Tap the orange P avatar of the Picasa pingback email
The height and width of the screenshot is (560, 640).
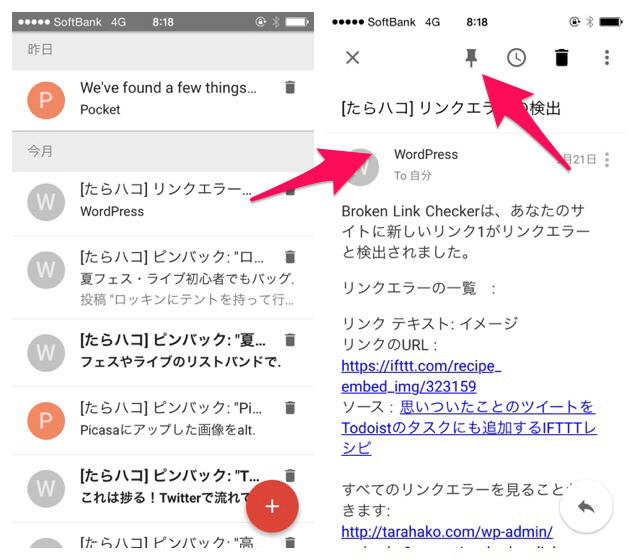pos(46,421)
